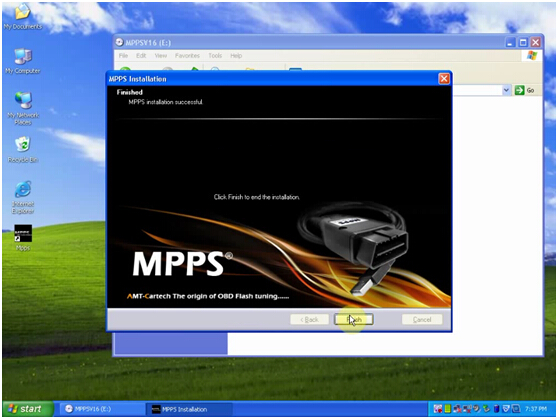Image resolution: width=558 pixels, height=419 pixels.
Task: Click the Go button in Explorer address bar
Action: tap(525, 90)
